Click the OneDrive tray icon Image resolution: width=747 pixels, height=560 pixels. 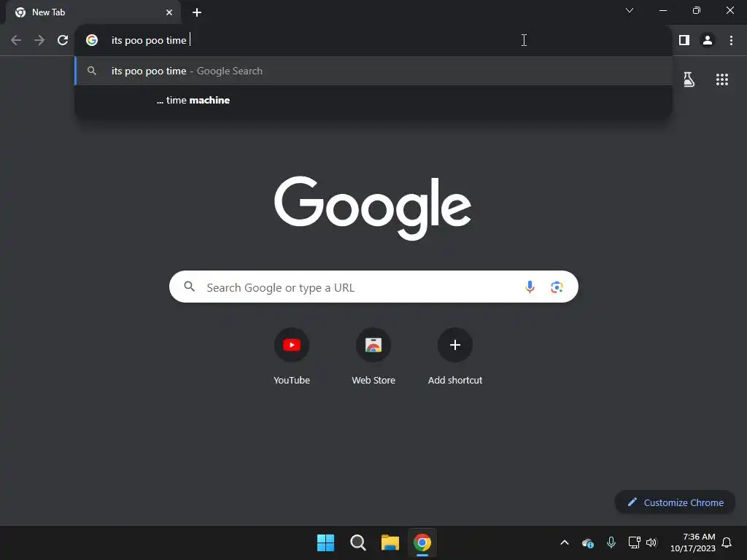coord(588,542)
